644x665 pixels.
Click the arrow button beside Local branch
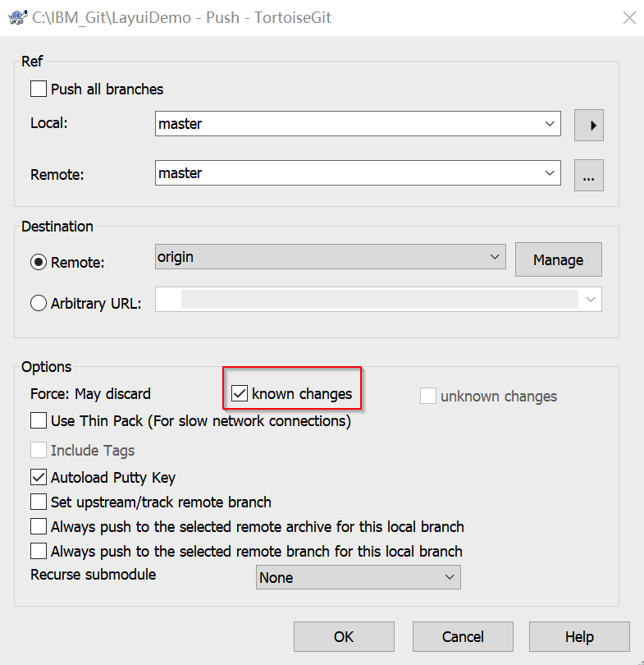click(589, 126)
